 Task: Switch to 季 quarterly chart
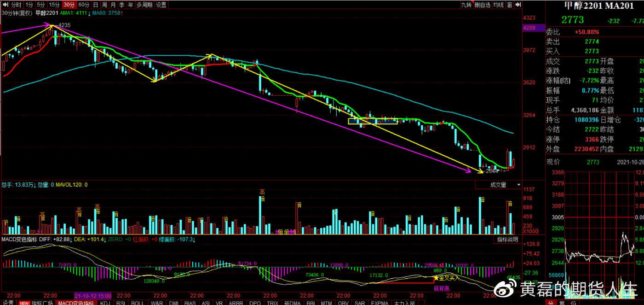coord(122,5)
